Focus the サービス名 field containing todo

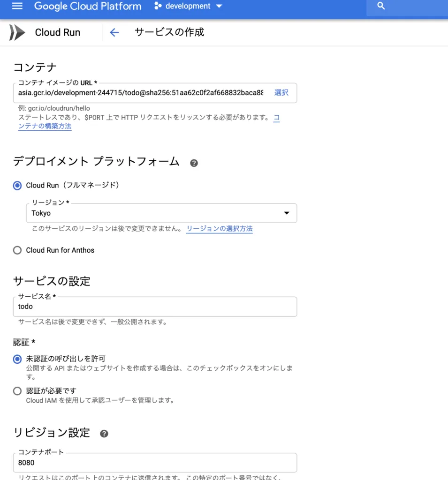[155, 307]
